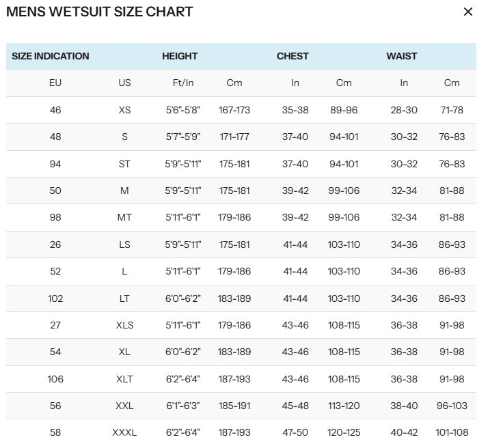Image resolution: width=490 pixels, height=448 pixels.
Task: Click the 47-50 chest inches cell
Action: pyautogui.click(x=295, y=433)
